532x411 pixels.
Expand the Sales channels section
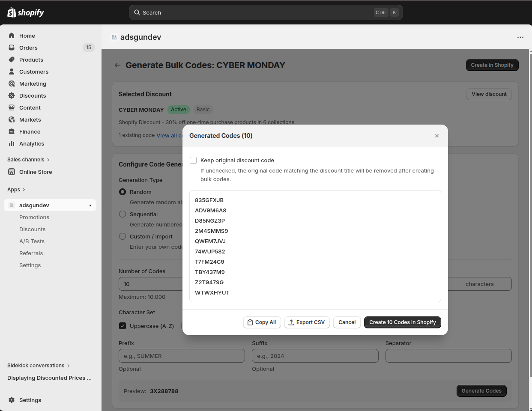[x=28, y=160]
